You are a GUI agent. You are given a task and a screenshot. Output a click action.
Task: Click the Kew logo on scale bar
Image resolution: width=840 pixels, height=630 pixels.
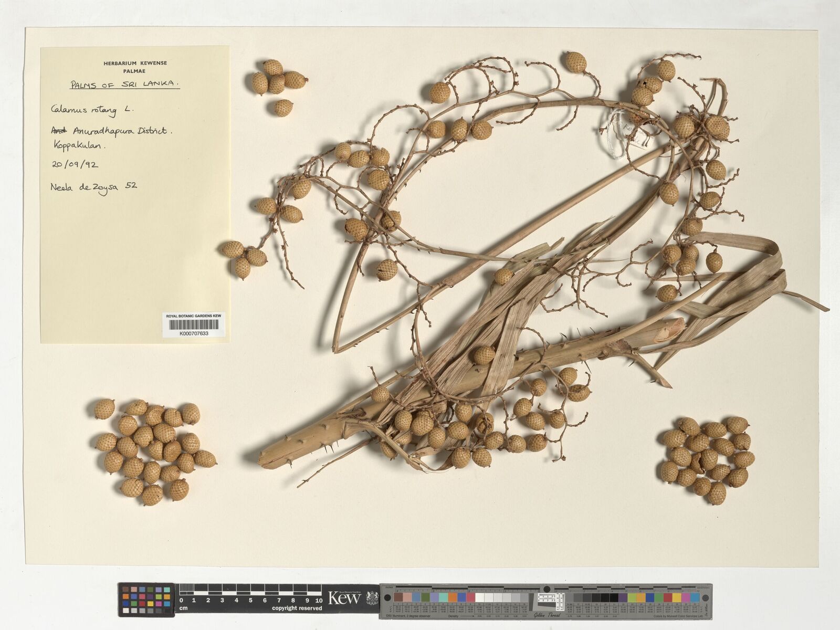344,598
